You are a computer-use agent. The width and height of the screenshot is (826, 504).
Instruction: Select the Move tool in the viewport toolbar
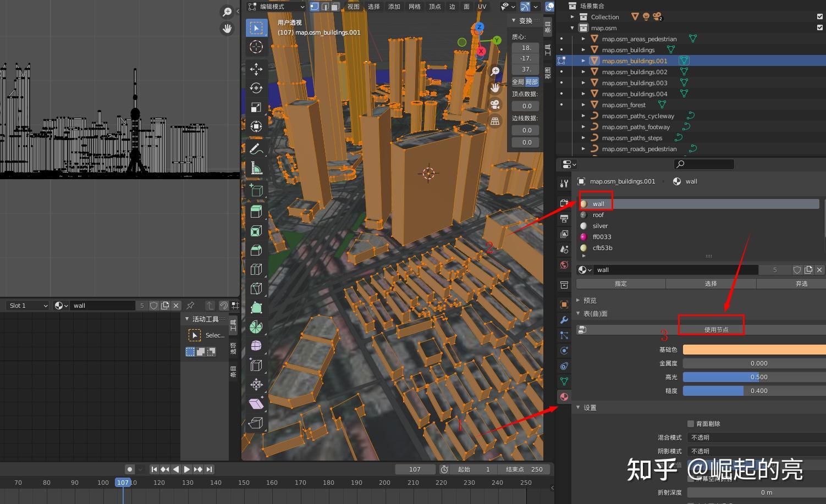[x=256, y=69]
